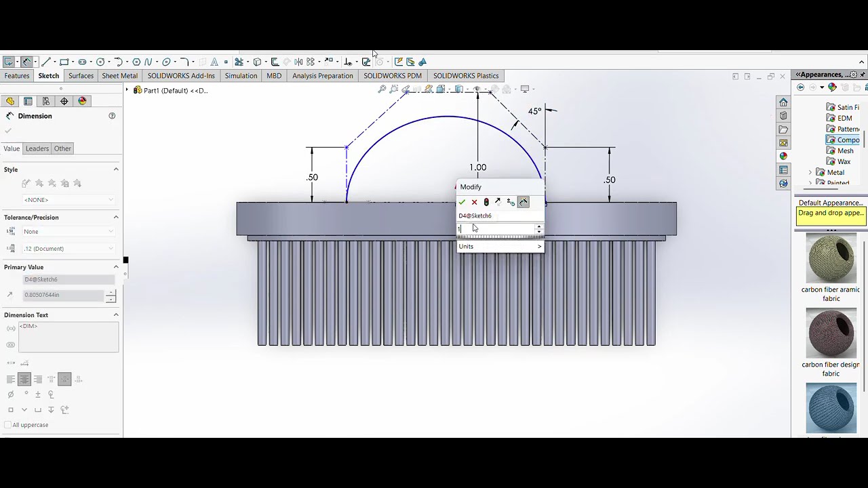Toggle left justify for dimension text

(x=11, y=380)
